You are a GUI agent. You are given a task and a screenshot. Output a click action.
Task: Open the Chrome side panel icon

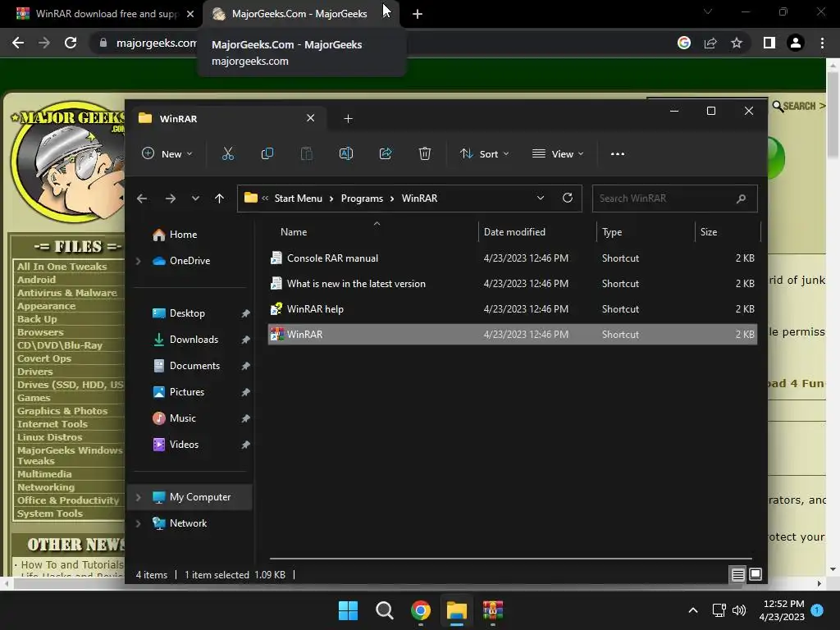tap(769, 43)
